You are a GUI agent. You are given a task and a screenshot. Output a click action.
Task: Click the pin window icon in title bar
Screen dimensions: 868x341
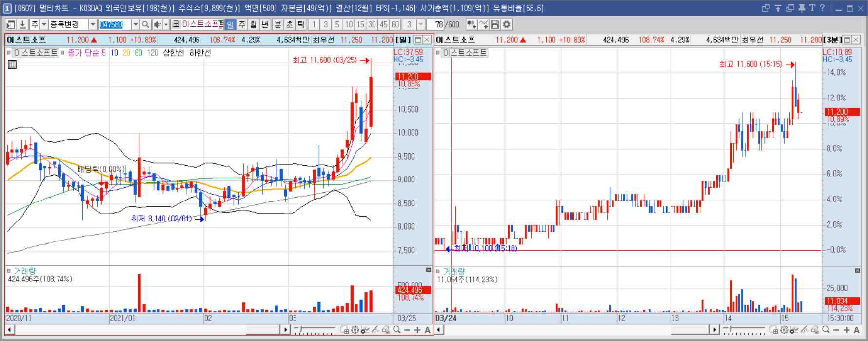(x=801, y=8)
